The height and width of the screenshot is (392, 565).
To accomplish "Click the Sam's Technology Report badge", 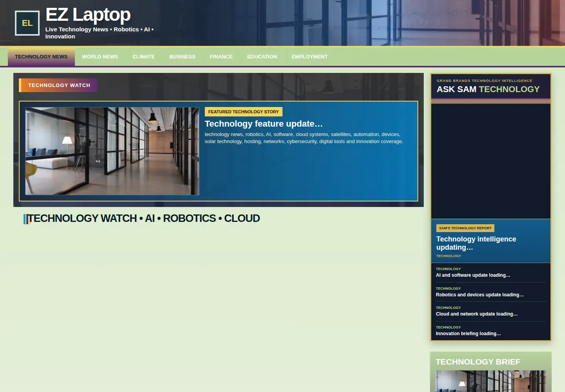I will tap(465, 228).
